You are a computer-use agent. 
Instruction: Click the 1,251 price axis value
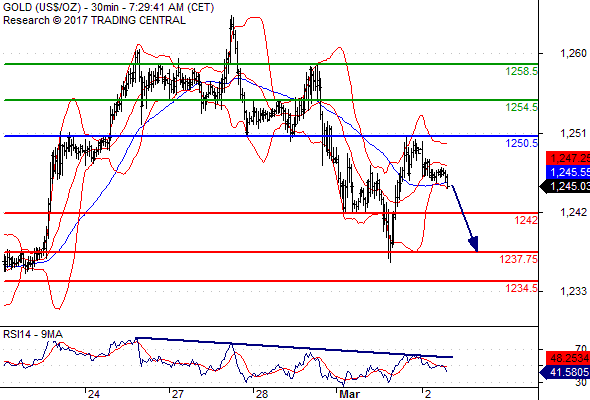click(573, 133)
